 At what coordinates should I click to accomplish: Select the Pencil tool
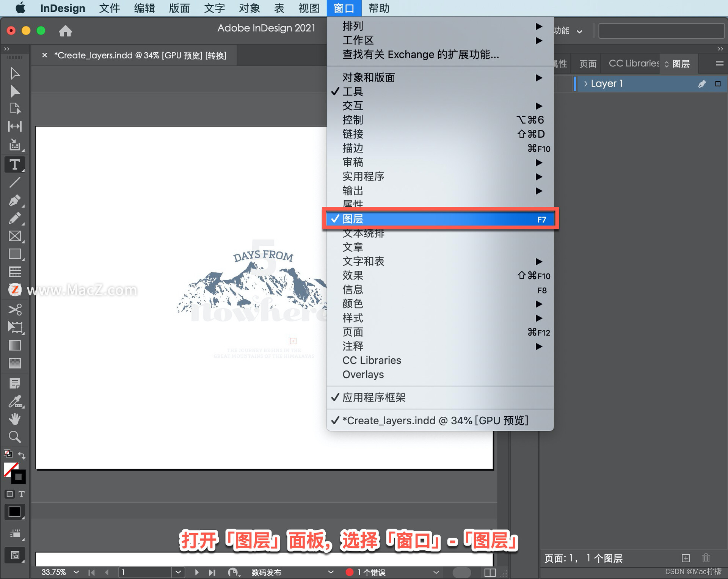point(15,218)
